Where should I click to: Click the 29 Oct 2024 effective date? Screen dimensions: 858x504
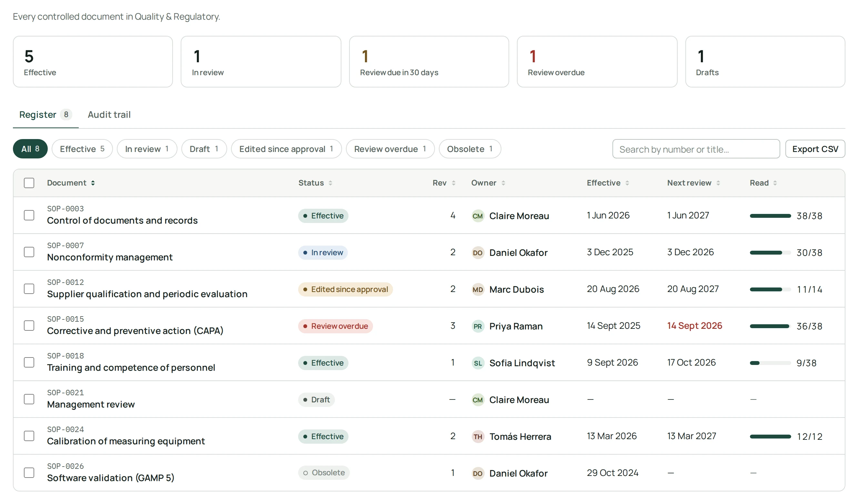612,473
